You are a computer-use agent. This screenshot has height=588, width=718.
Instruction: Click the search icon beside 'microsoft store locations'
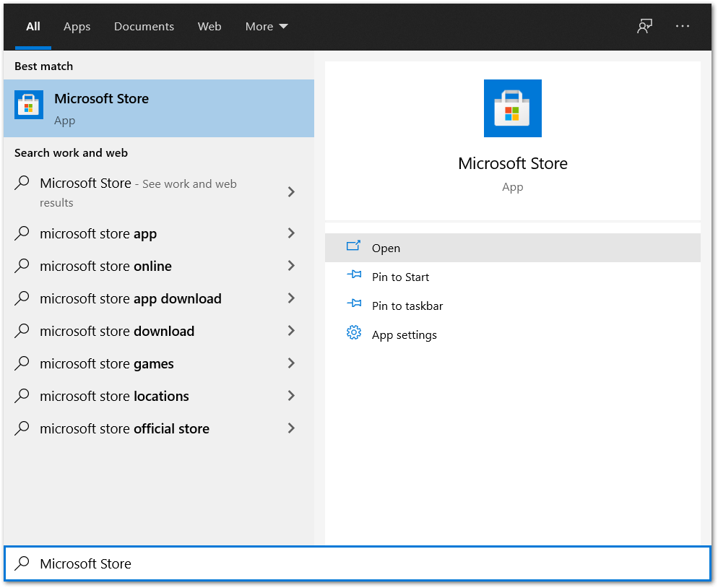22,396
